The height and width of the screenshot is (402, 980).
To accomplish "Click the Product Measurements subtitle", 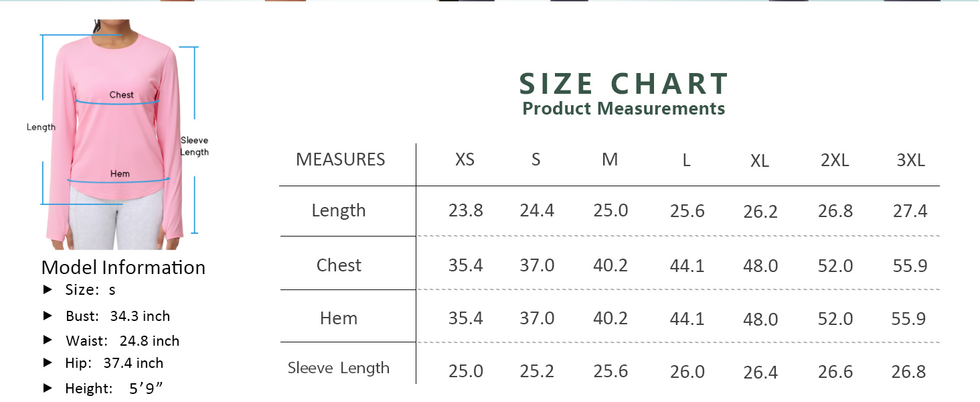I will [x=624, y=109].
